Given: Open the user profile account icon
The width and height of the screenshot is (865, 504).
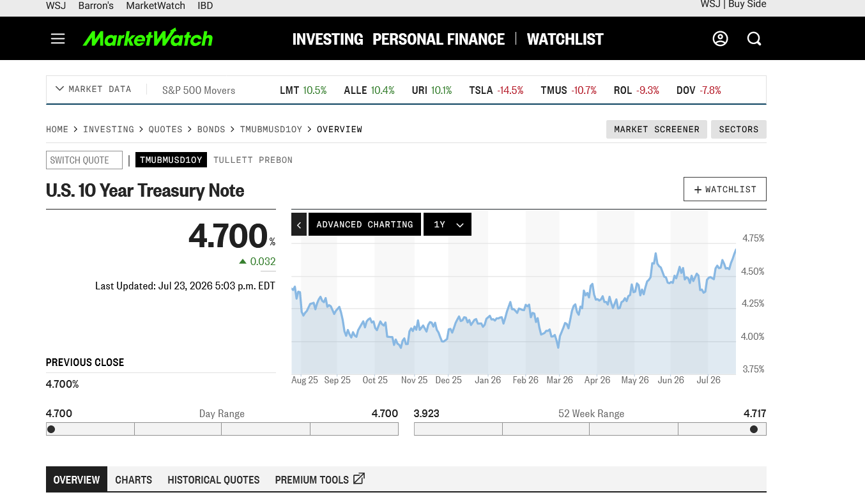Looking at the screenshot, I should click(720, 39).
